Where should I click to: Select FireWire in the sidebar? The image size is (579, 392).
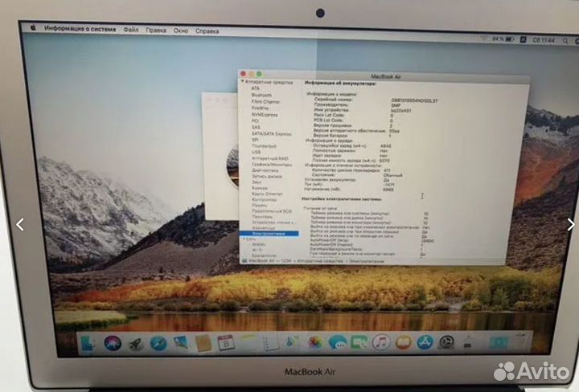coord(260,108)
